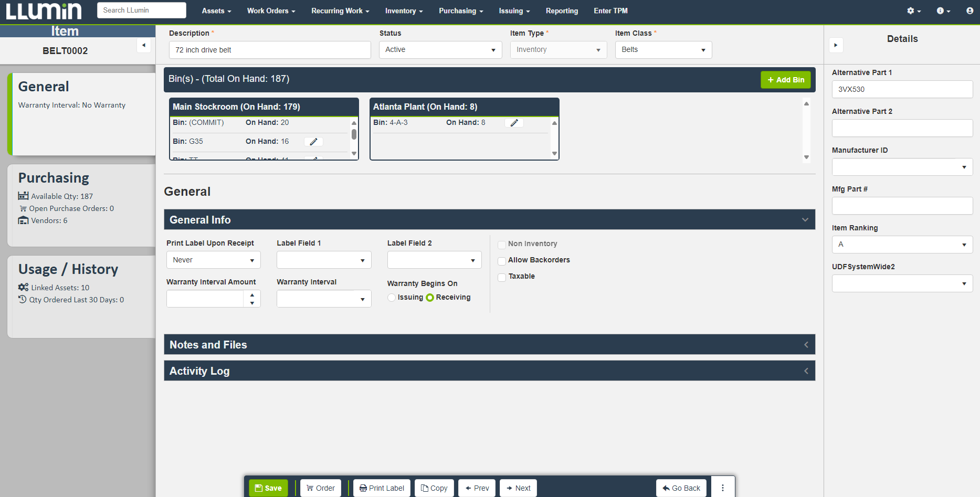The image size is (980, 497).
Task: Open the Status dropdown
Action: click(x=440, y=50)
